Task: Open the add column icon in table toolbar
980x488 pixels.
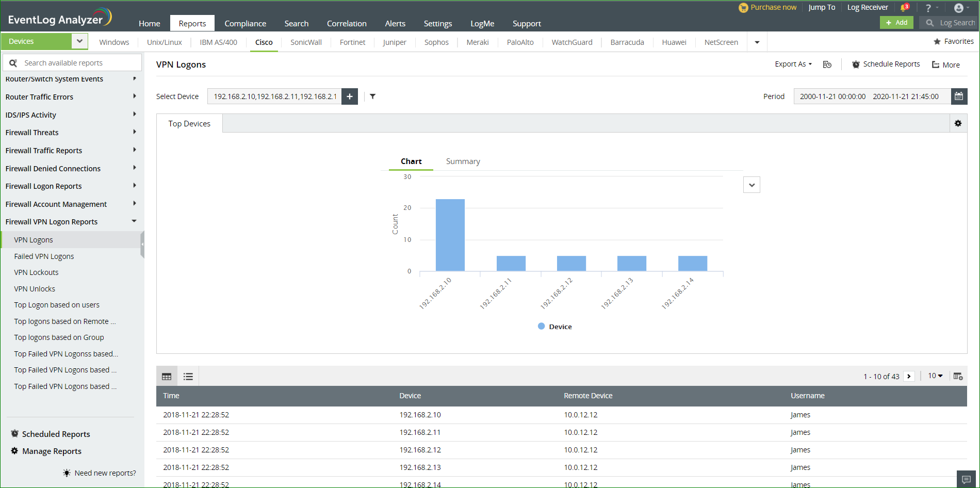Action: (958, 376)
